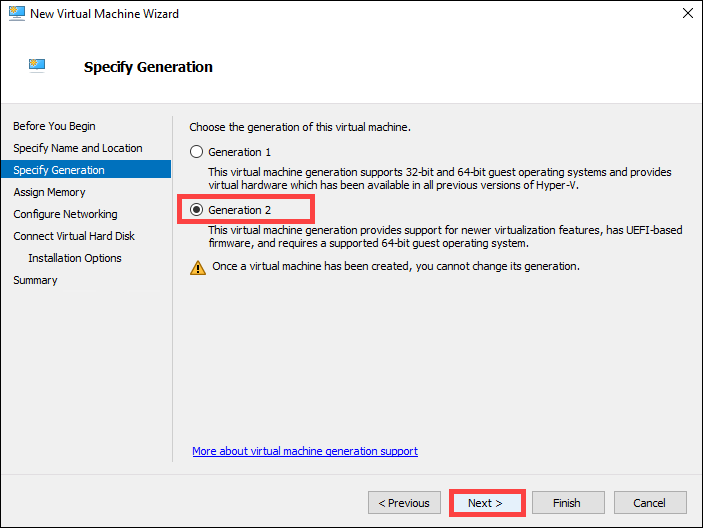Click the yellow warning triangle icon
This screenshot has width=703, height=528.
point(197,267)
